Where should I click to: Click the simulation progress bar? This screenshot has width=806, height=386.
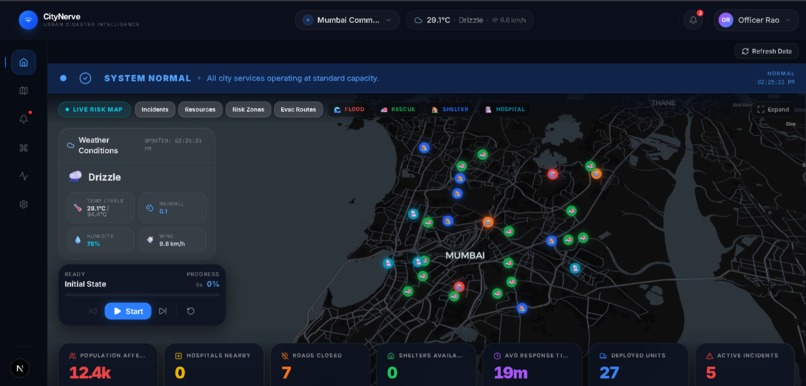142,295
